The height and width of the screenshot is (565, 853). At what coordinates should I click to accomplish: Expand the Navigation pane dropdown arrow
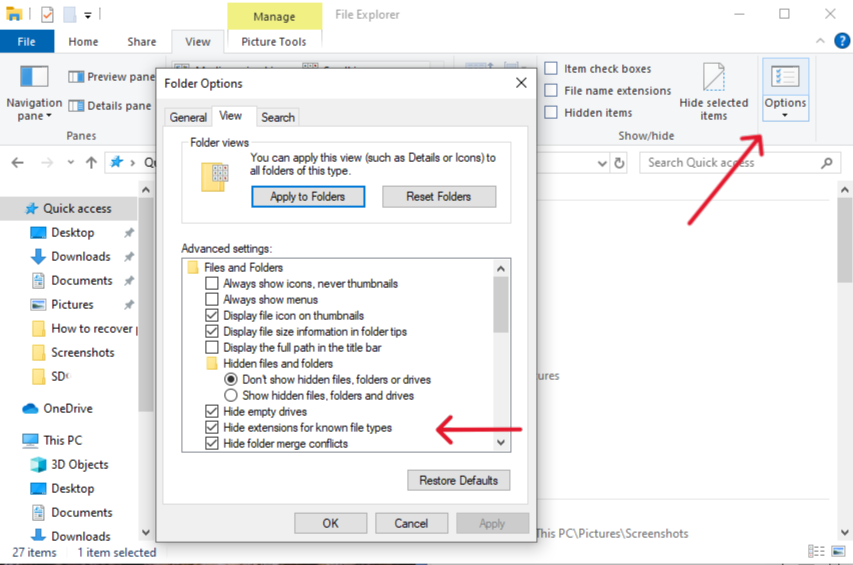pos(49,116)
